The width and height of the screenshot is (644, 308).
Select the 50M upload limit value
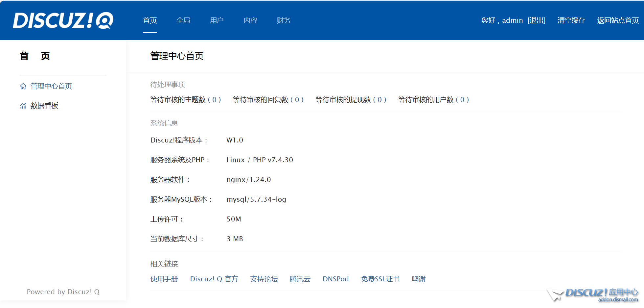234,219
